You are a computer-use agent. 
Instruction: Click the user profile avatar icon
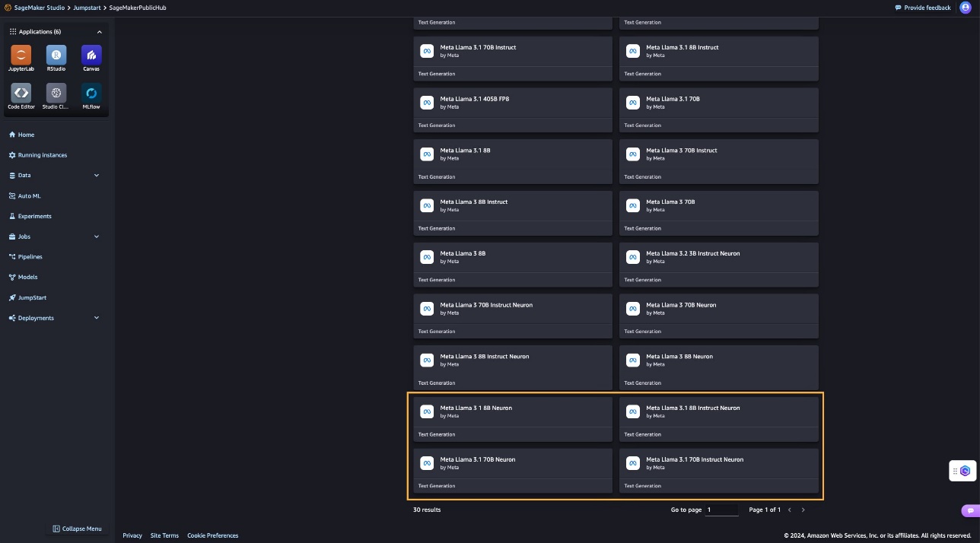pyautogui.click(x=966, y=8)
